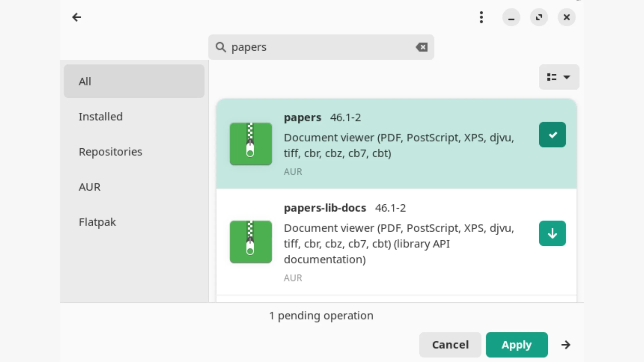Click the AUR label under papers-lib-docs
The height and width of the screenshot is (362, 644).
[x=293, y=278]
